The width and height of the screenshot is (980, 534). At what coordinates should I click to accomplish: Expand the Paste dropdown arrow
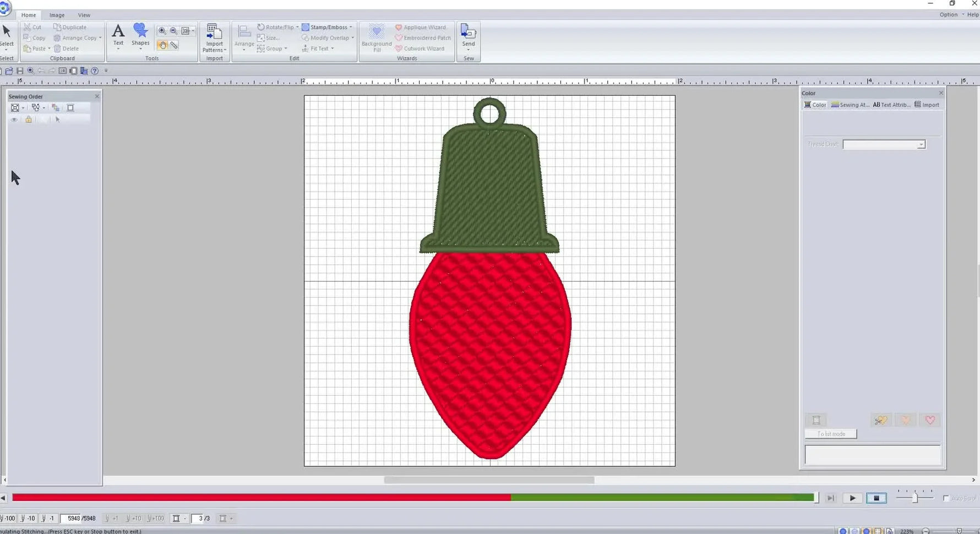pos(49,48)
